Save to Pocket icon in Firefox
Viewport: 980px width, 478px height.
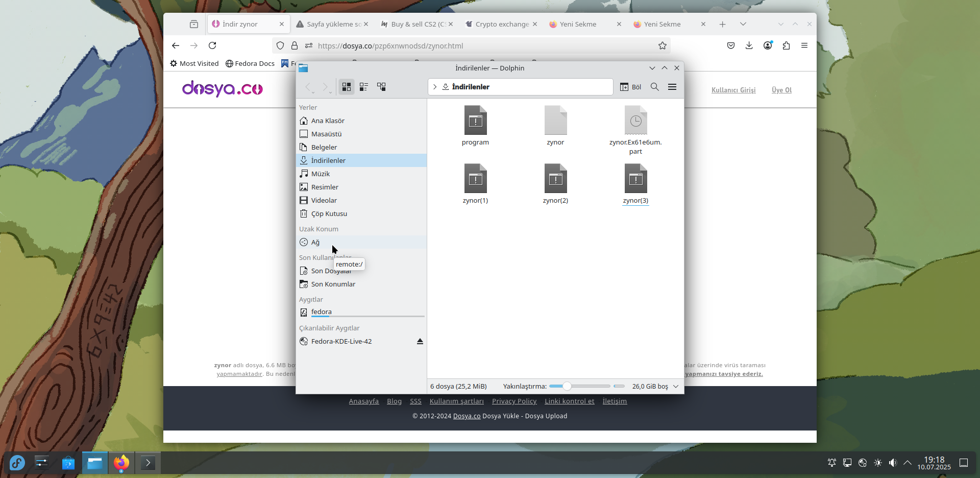[731, 45]
